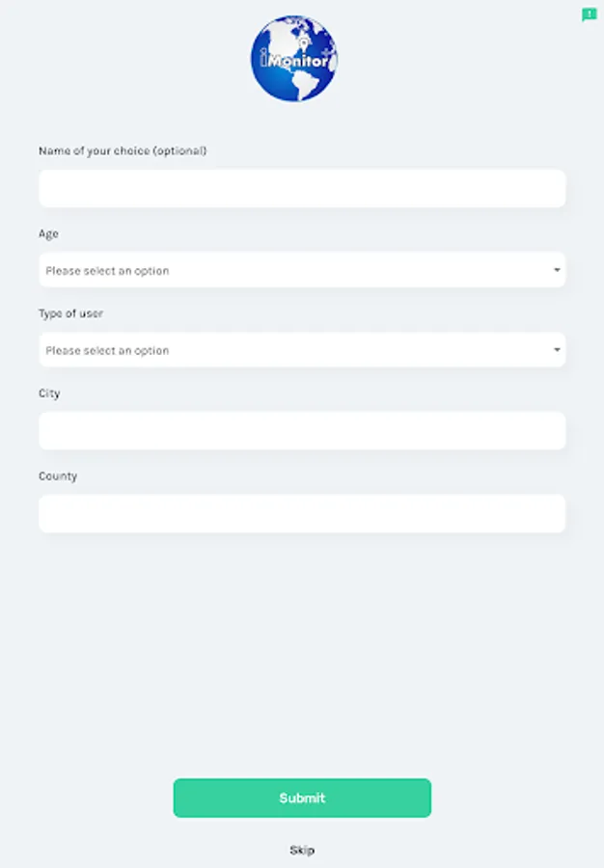This screenshot has height=868, width=604.
Task: Open the green feedback alert icon
Action: tap(589, 14)
